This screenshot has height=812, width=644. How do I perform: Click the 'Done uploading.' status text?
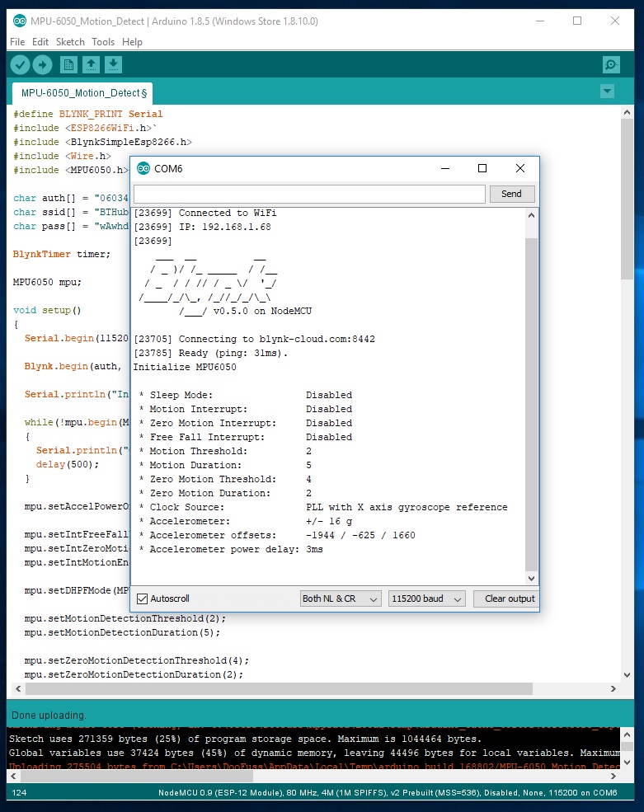(x=49, y=716)
